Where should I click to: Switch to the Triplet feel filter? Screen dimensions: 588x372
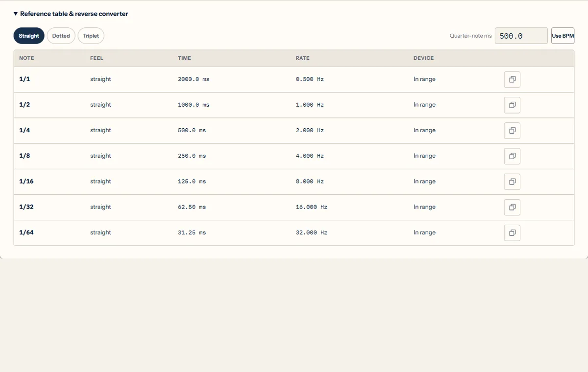click(x=91, y=36)
